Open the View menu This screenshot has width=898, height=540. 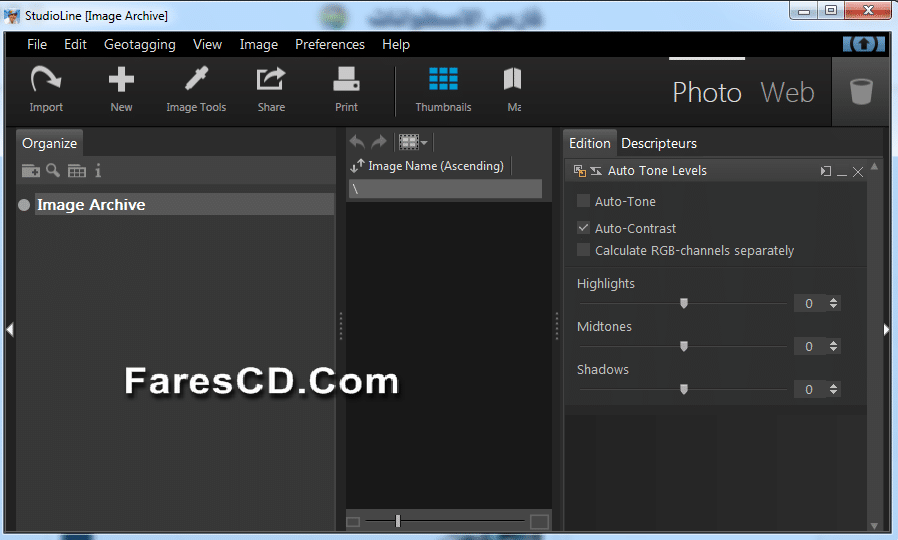coord(207,44)
